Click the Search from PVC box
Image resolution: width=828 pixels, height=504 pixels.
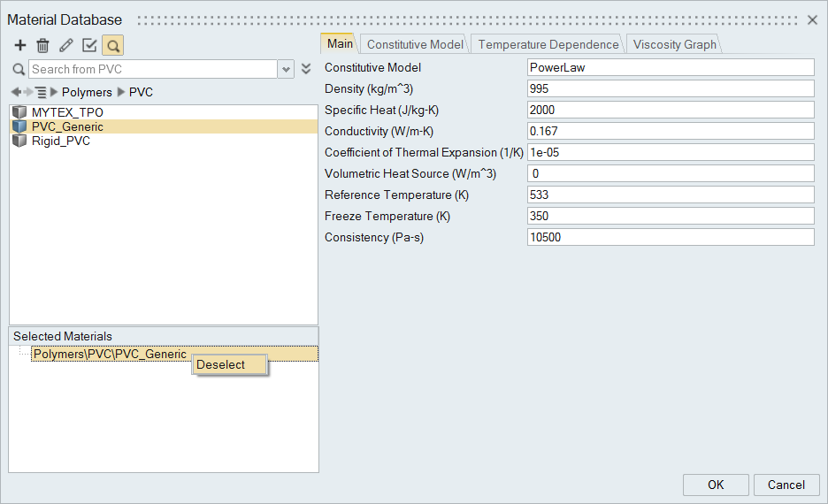153,69
